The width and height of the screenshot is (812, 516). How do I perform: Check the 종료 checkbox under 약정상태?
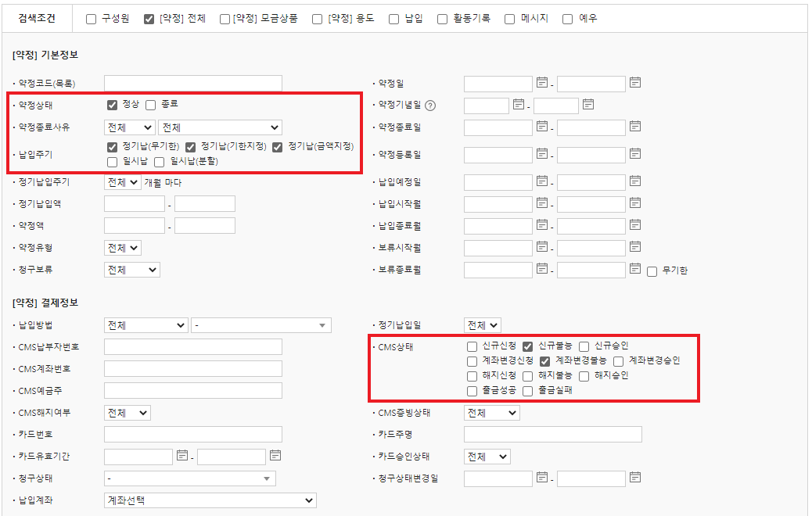(x=151, y=105)
